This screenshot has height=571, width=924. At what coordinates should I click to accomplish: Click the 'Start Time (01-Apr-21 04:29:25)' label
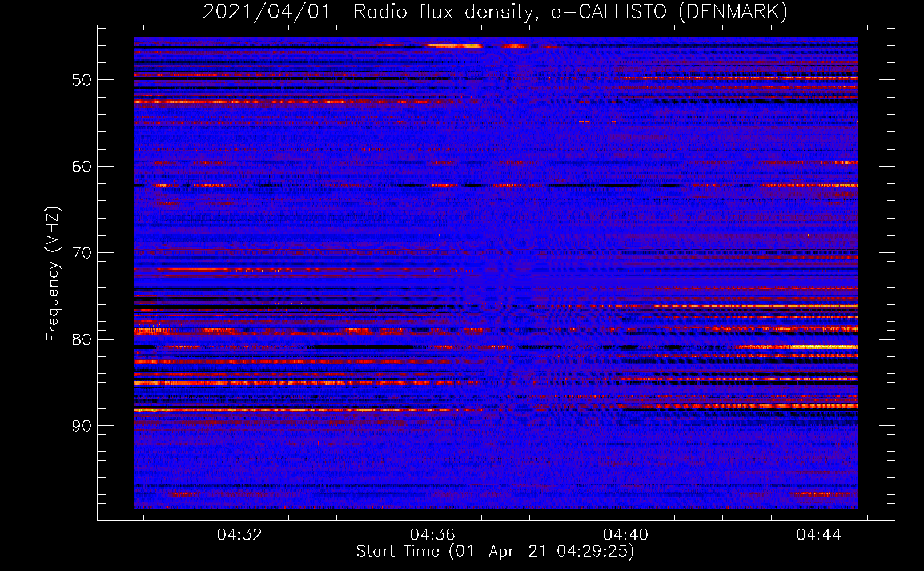(495, 552)
